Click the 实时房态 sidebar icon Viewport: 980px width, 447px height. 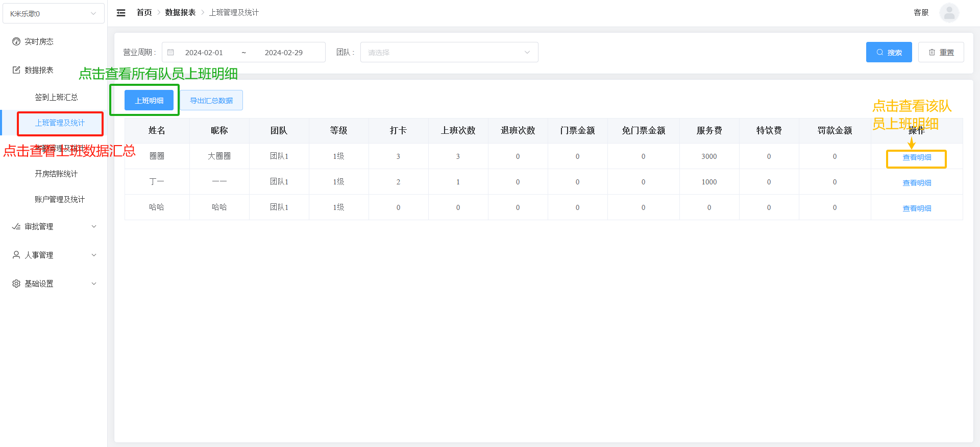[x=16, y=41]
